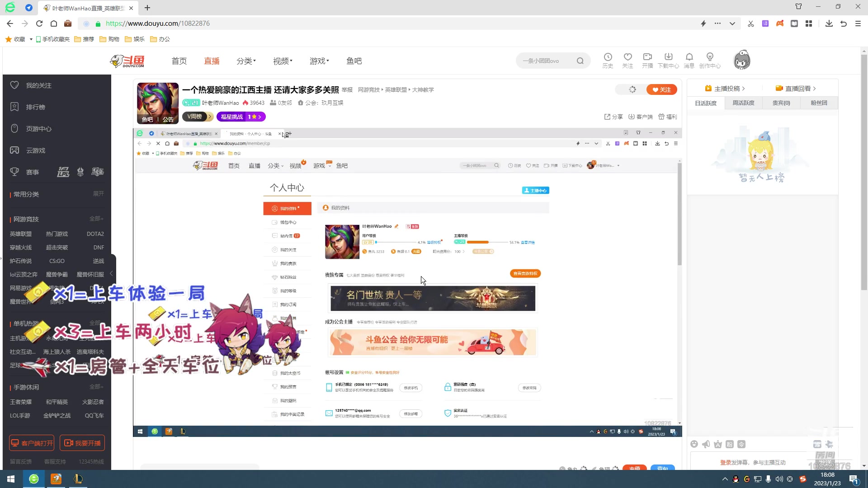This screenshot has width=868, height=488.
Task: Click the 分享 share link
Action: (x=613, y=117)
